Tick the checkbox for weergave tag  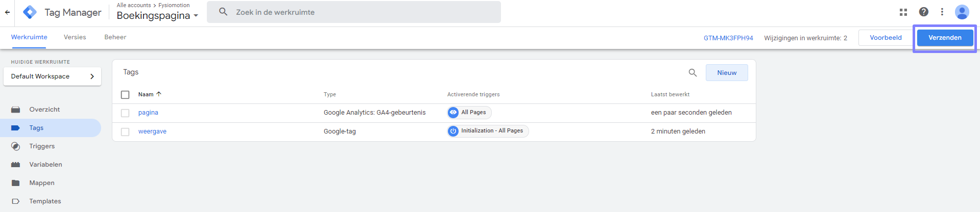pyautogui.click(x=125, y=132)
